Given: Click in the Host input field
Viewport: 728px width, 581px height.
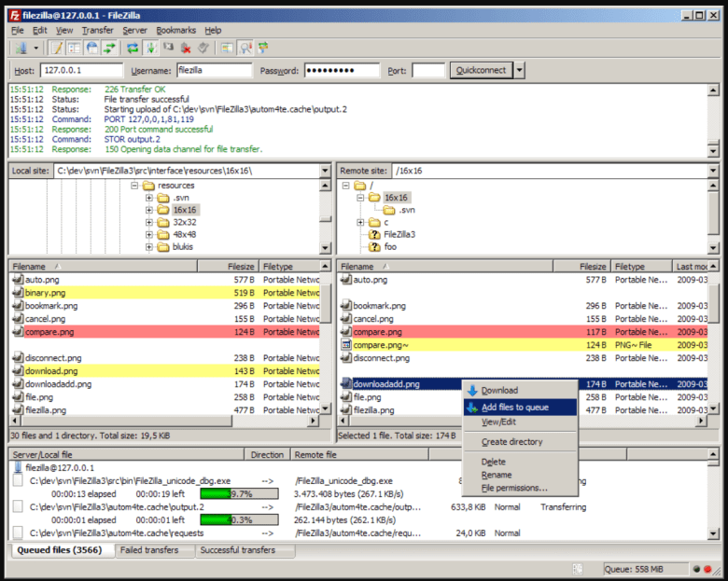Looking at the screenshot, I should pos(82,70).
